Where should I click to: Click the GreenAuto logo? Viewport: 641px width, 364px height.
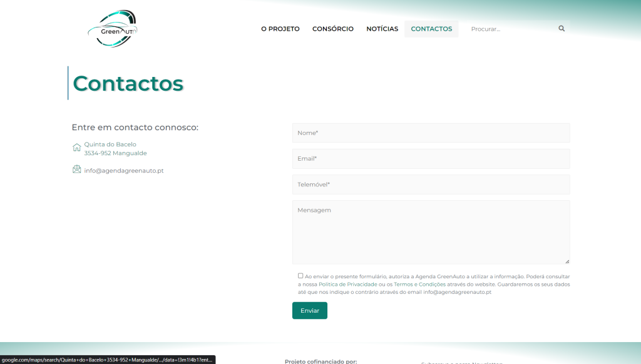click(113, 29)
